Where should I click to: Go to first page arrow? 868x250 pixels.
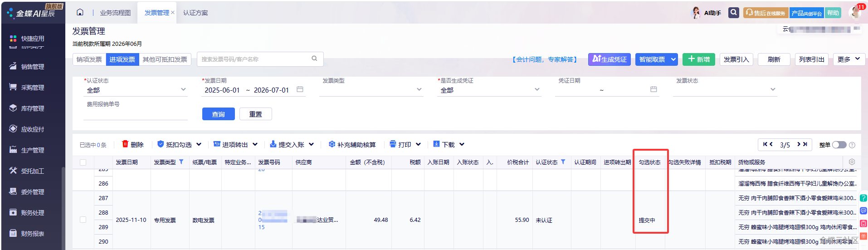(766, 144)
